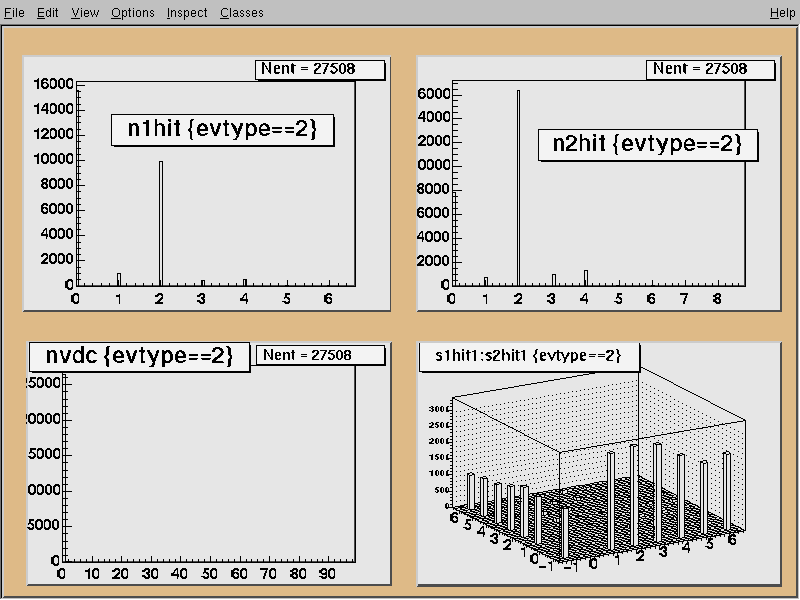Click the 3000 z-axis label on lego plot
The width and height of the screenshot is (800, 600).
[439, 409]
